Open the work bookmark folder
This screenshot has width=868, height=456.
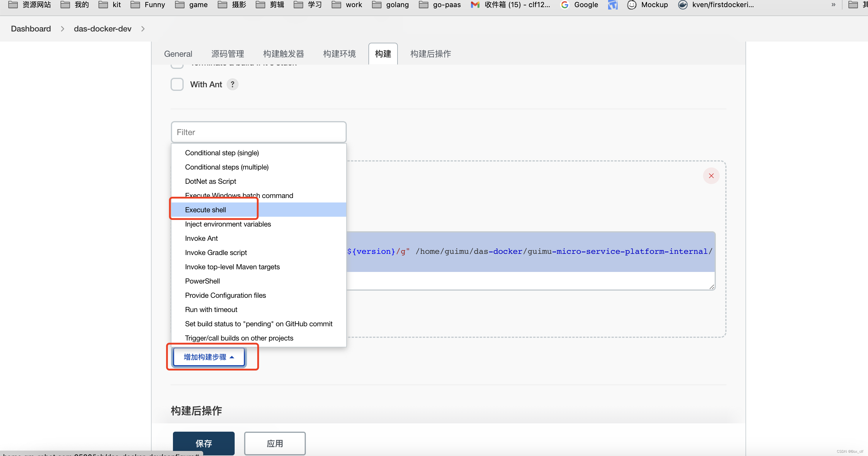click(347, 5)
